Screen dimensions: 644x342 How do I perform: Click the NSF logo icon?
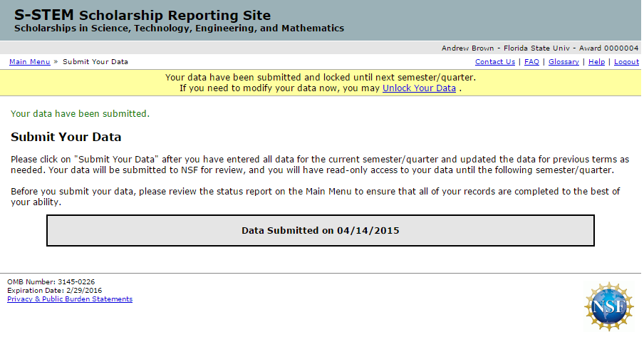[x=609, y=306]
